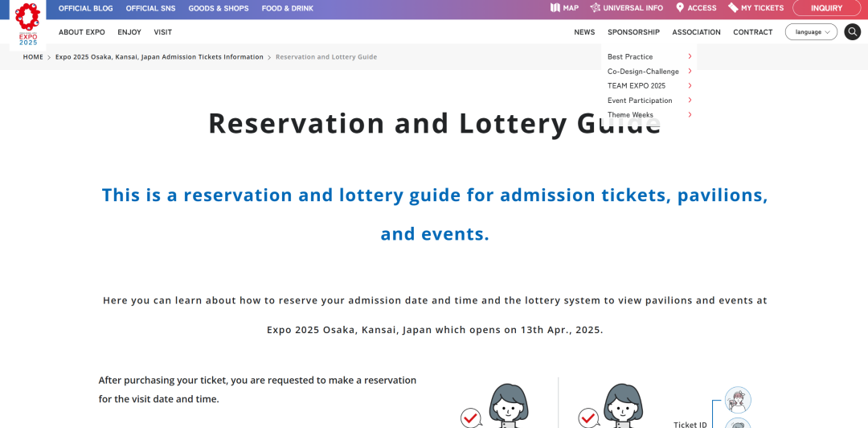Click the arrow beside Event Participation
Screen dimensions: 868x428
(x=690, y=100)
